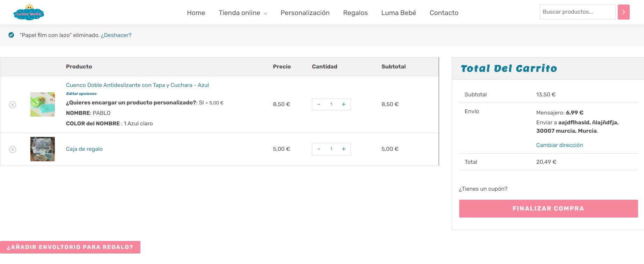Remove the Cuenco Doble item from cart
Image resolution: width=644 pixels, height=264 pixels.
coord(13,105)
